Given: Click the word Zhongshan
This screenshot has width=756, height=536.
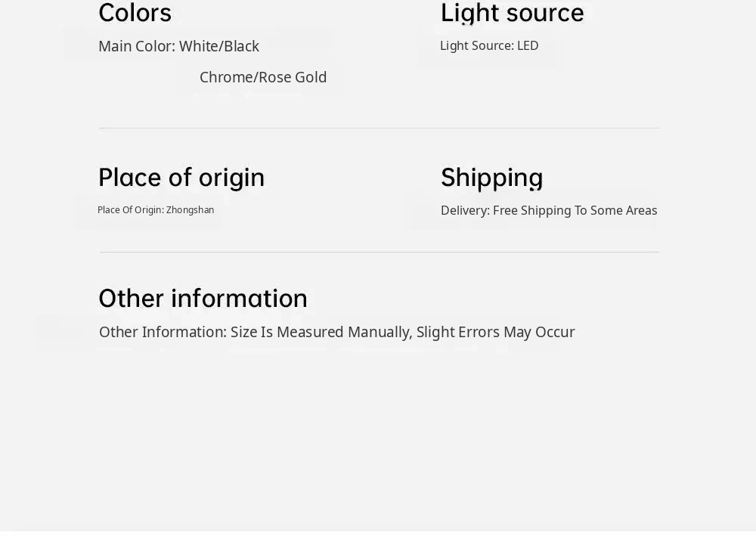Looking at the screenshot, I should 190,210.
